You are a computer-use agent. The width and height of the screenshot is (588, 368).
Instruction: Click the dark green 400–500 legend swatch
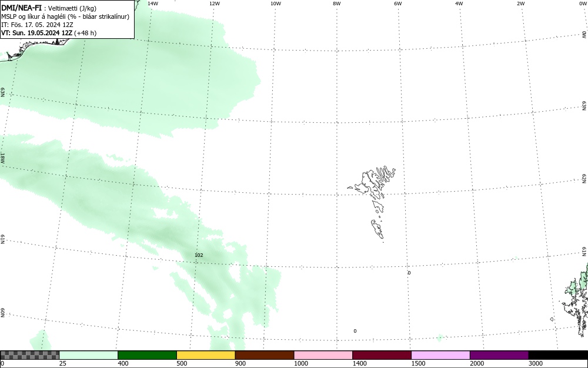(x=147, y=355)
